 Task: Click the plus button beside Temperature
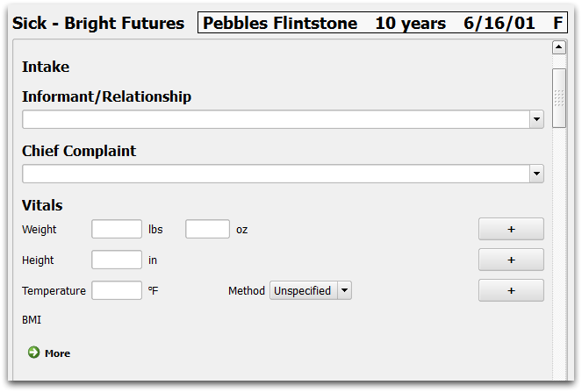pyautogui.click(x=511, y=290)
